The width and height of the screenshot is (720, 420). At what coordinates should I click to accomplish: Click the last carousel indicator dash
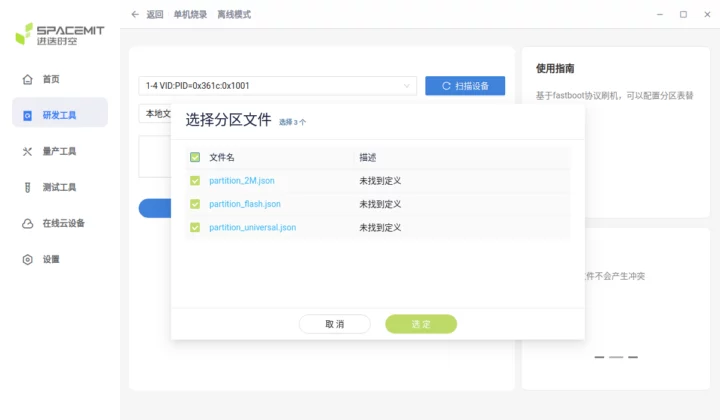[633, 357]
